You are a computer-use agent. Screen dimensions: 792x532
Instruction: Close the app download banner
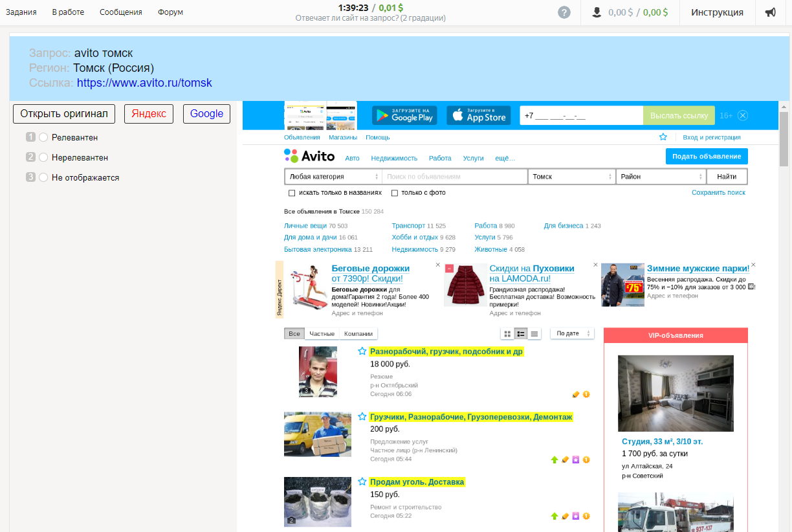[743, 115]
